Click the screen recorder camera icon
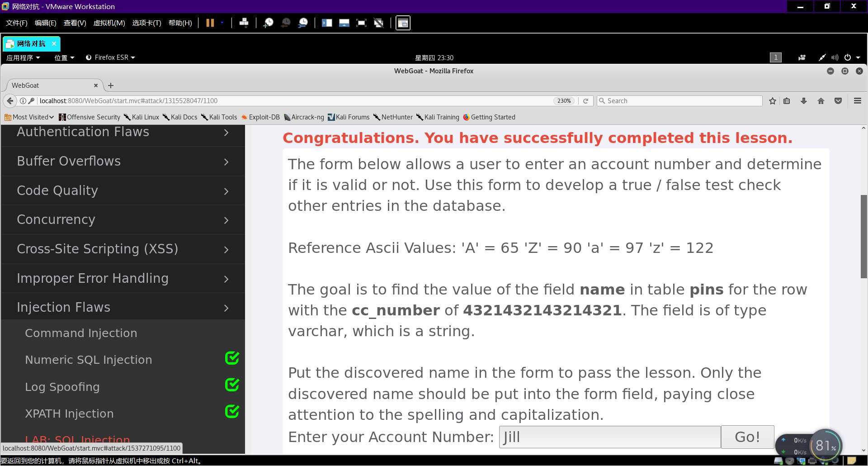The width and height of the screenshot is (868, 466). coord(802,57)
